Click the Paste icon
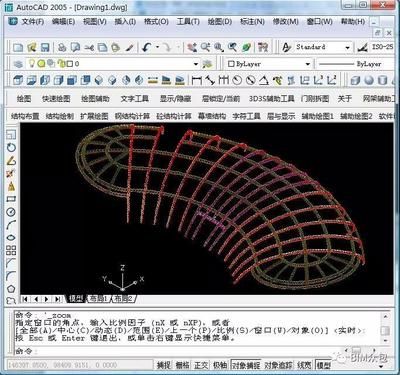The width and height of the screenshot is (400, 375). (x=115, y=47)
